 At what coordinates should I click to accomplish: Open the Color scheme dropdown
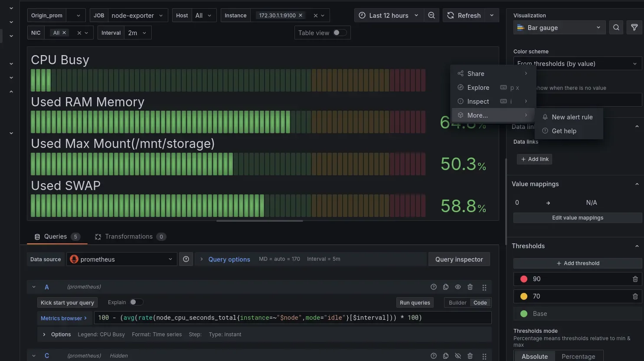[578, 63]
